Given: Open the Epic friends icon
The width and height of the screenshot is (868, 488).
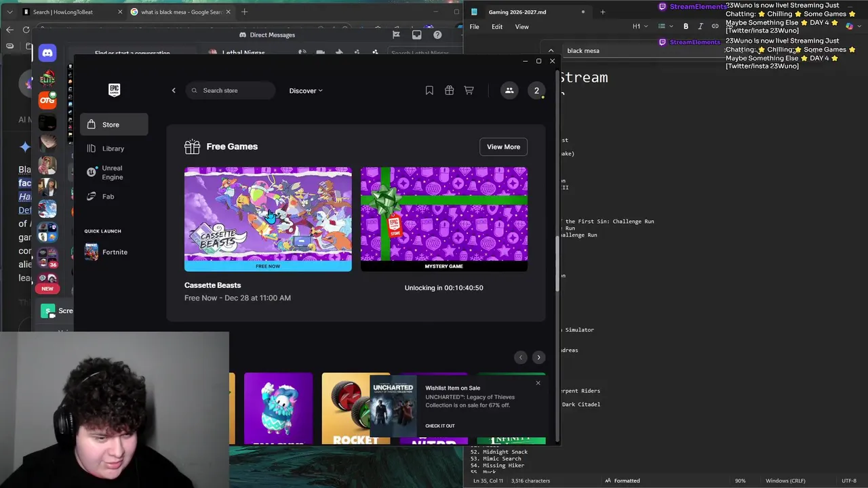Looking at the screenshot, I should 509,90.
